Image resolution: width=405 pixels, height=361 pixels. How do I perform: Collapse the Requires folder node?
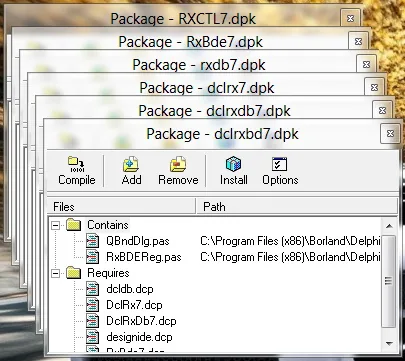[56, 273]
